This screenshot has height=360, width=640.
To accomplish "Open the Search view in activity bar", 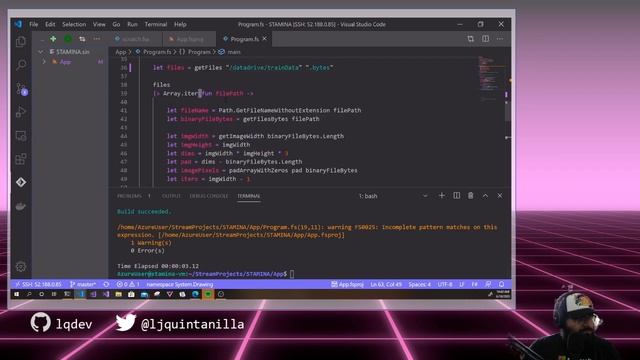I will [x=21, y=64].
